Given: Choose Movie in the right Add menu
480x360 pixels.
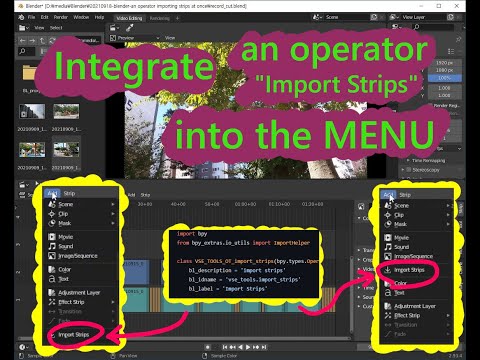Looking at the screenshot, I should point(417,238).
